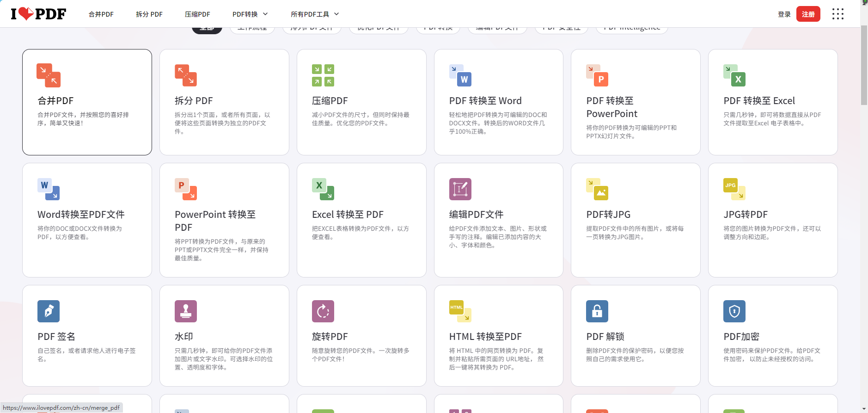Screen dimensions: 868x413
Task: Open the nine-dot apps grid menu
Action: pyautogui.click(x=838, y=14)
